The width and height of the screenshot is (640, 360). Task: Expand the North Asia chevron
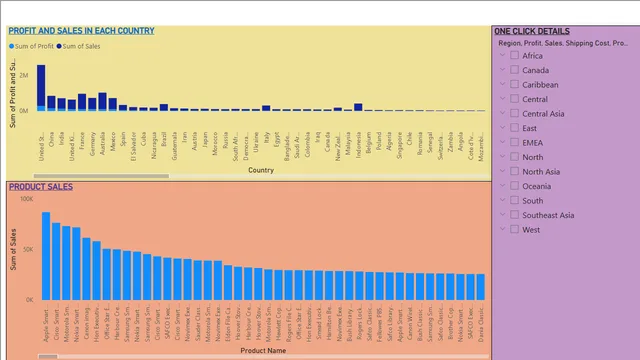tap(502, 171)
